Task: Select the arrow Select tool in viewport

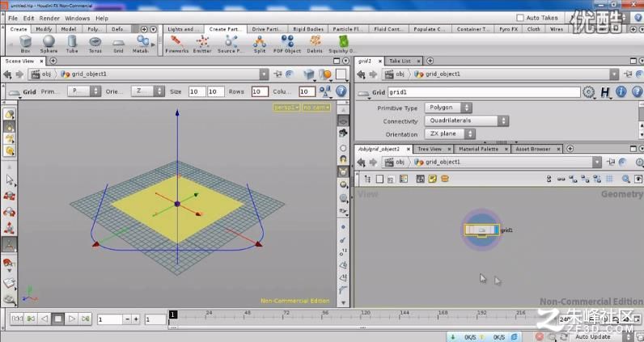Action: tap(10, 179)
